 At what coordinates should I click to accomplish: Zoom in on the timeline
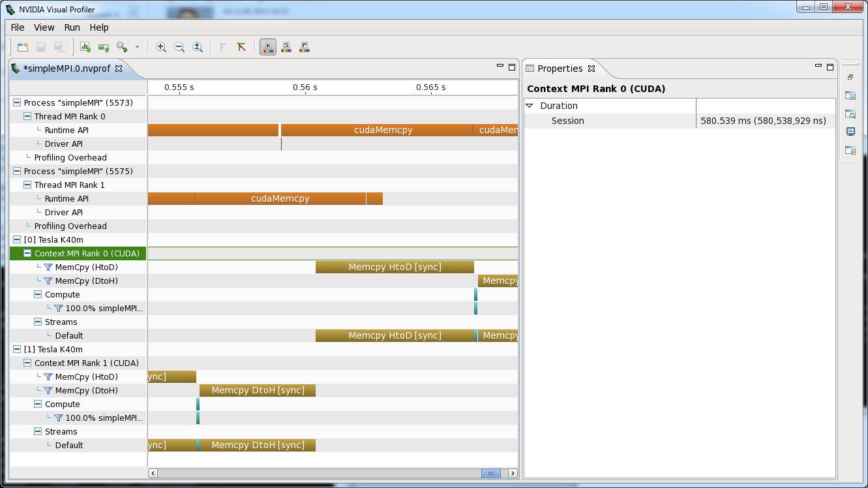click(x=161, y=47)
